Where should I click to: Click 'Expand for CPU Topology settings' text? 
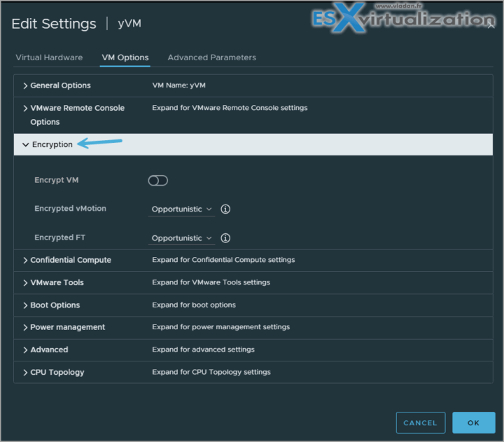pyautogui.click(x=211, y=372)
